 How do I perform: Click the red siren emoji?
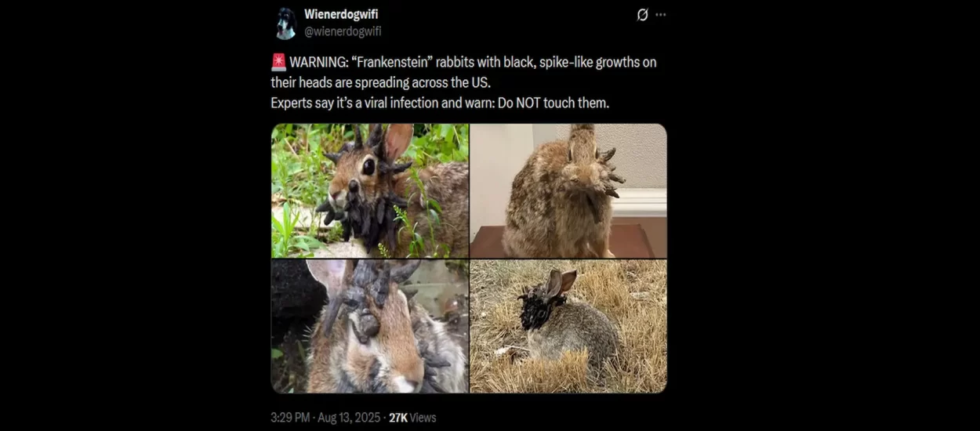[x=278, y=63]
